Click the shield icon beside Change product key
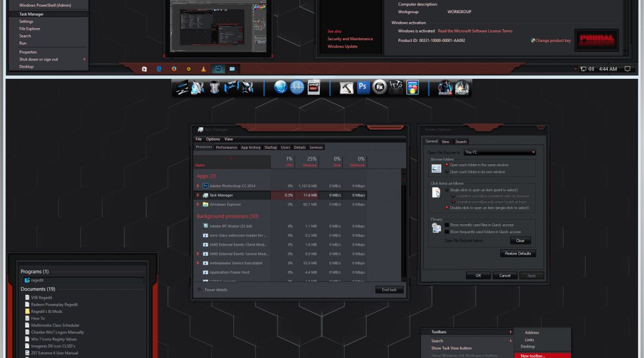This screenshot has width=644, height=358. click(x=533, y=40)
